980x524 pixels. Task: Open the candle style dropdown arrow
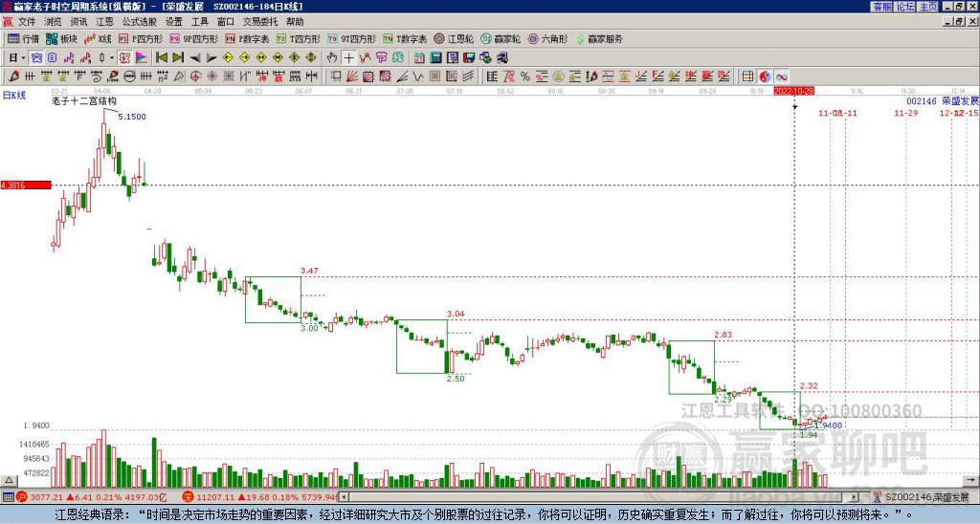pyautogui.click(x=112, y=57)
